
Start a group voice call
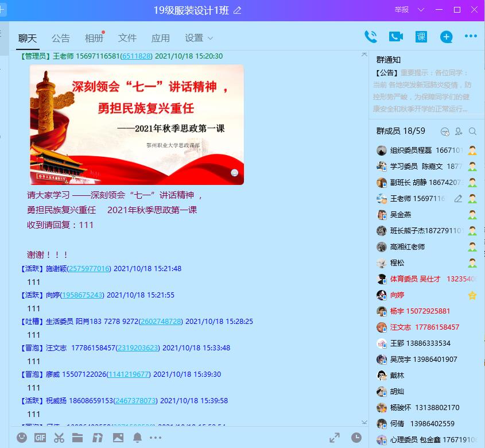coord(371,37)
